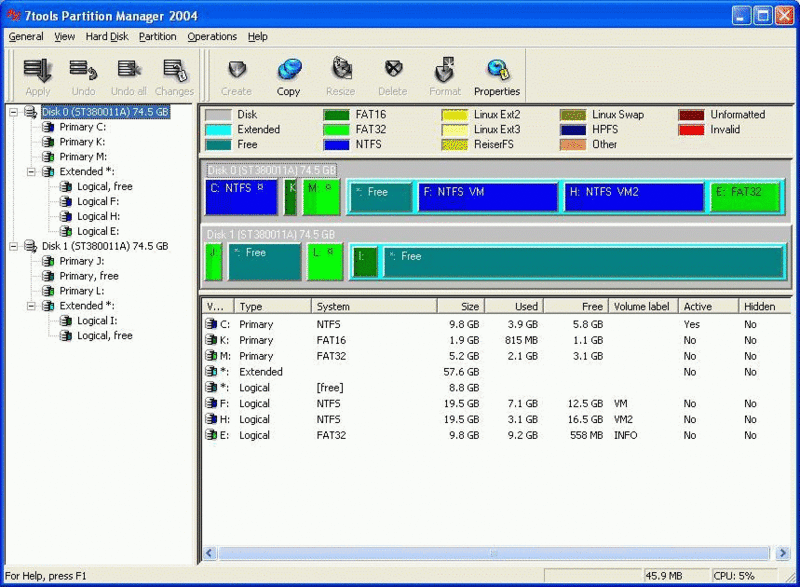This screenshot has height=587, width=800.
Task: Sort the list by Used column header
Action: coord(514,307)
